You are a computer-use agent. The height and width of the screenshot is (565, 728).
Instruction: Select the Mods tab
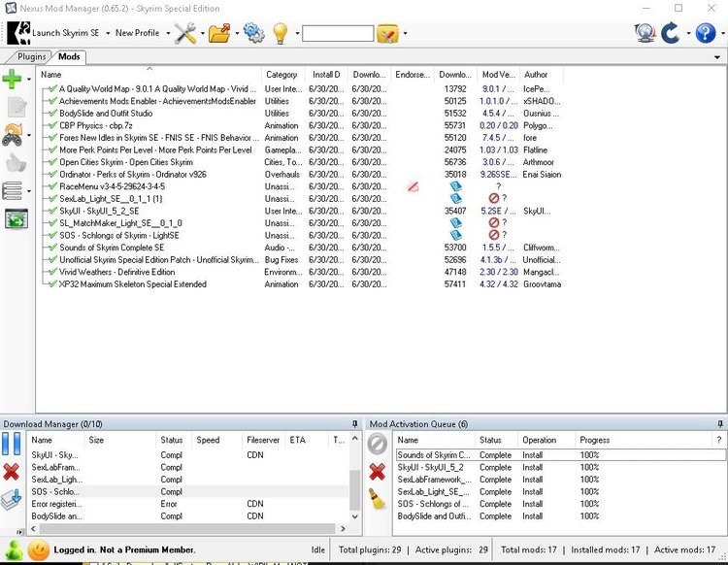pyautogui.click(x=69, y=56)
